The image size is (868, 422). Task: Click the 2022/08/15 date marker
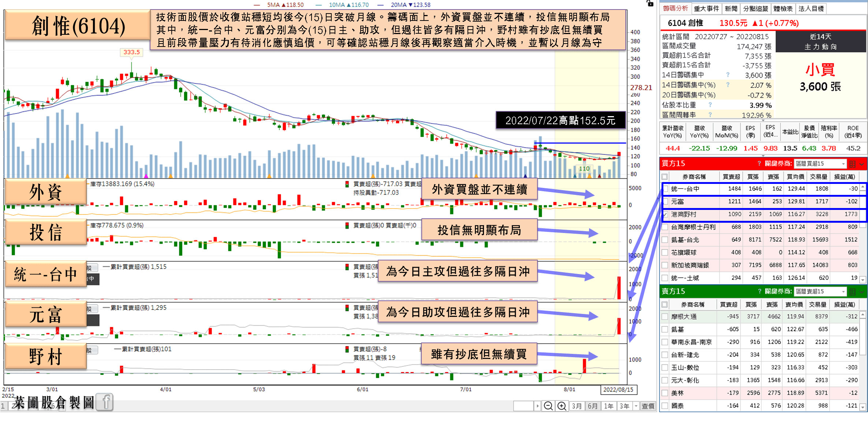pyautogui.click(x=618, y=389)
